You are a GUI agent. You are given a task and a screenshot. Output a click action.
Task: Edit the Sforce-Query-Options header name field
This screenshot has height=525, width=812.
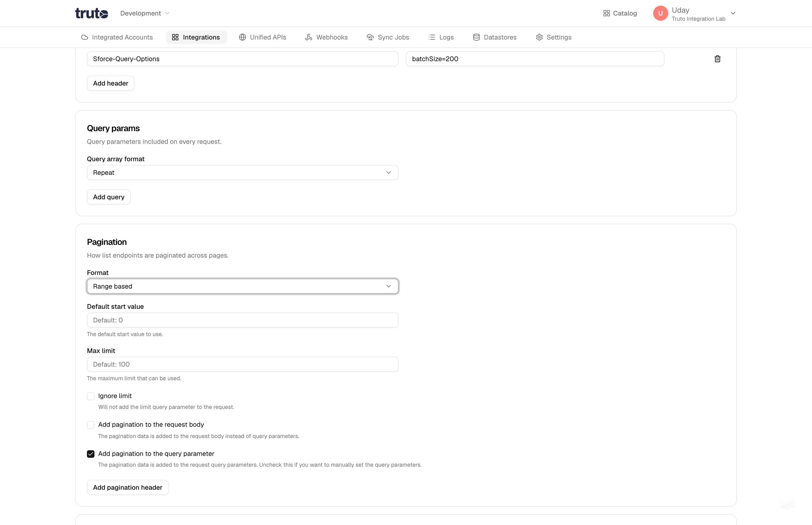coord(242,59)
